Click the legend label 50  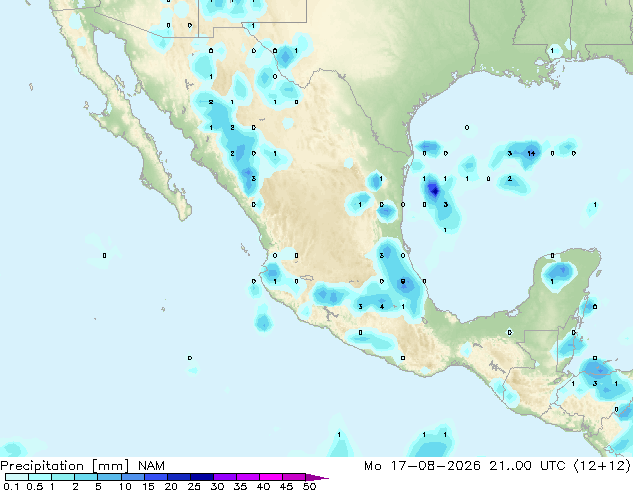pos(310,486)
